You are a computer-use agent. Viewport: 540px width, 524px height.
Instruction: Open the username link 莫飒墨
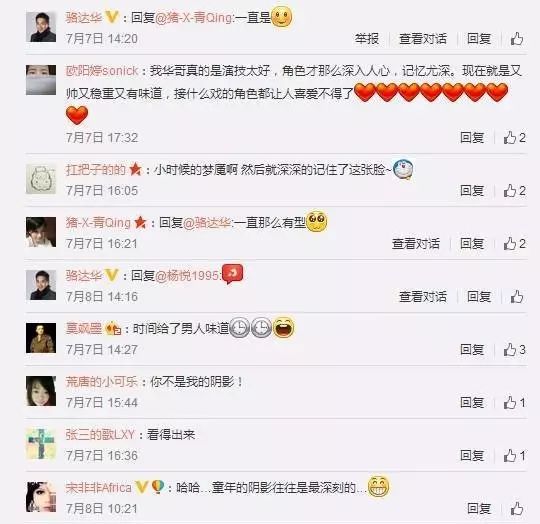tap(84, 328)
